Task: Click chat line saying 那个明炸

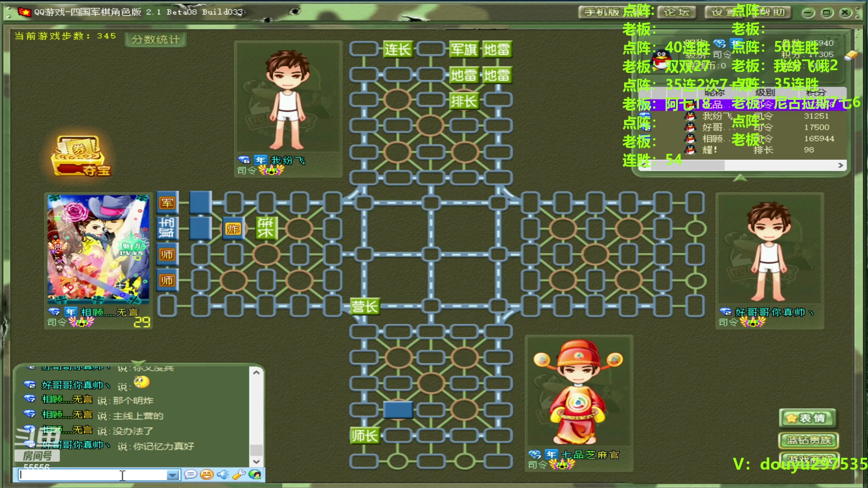Action: [x=133, y=400]
